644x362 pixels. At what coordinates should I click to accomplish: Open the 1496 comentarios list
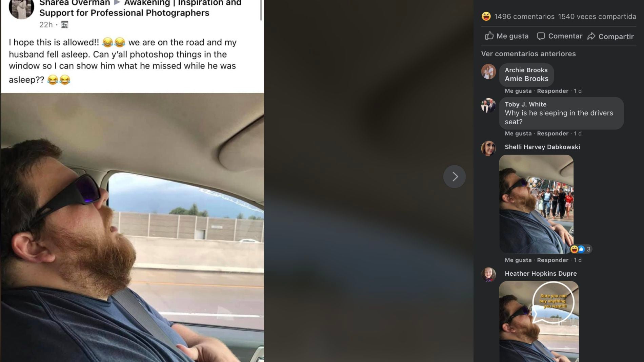pos(524,16)
